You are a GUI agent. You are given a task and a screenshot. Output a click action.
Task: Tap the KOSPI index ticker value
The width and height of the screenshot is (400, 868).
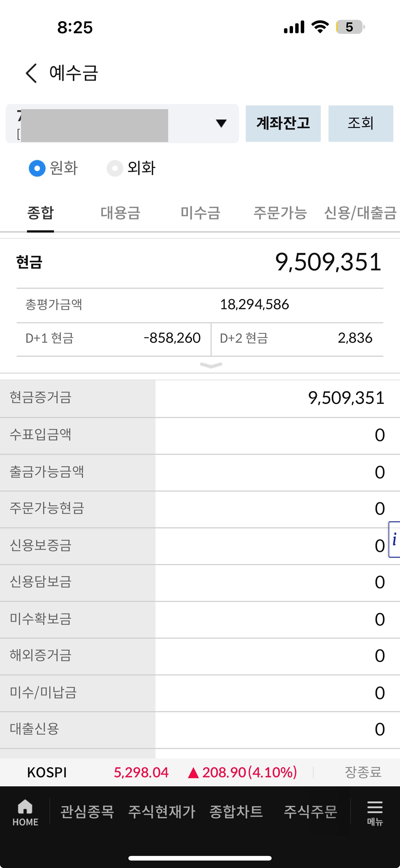pos(141,773)
